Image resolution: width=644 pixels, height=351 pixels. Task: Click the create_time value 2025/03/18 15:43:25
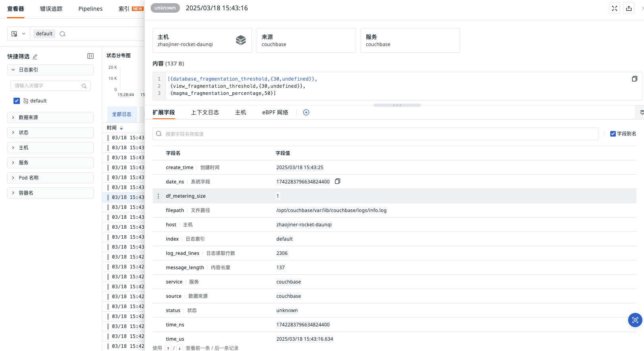(300, 168)
